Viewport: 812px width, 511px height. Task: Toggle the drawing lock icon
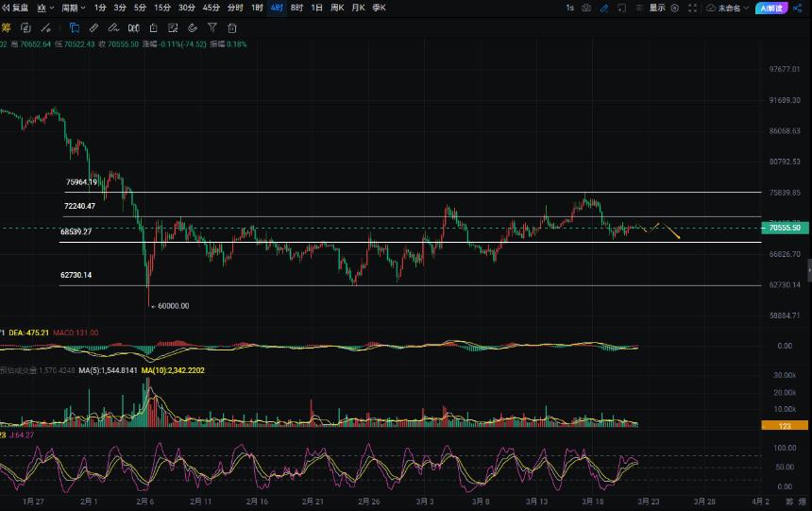pos(153,28)
